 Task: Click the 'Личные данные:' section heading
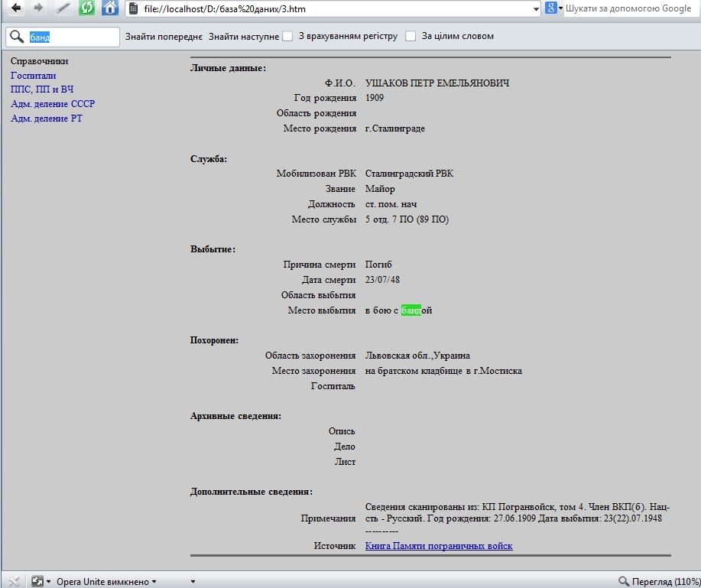pos(228,68)
